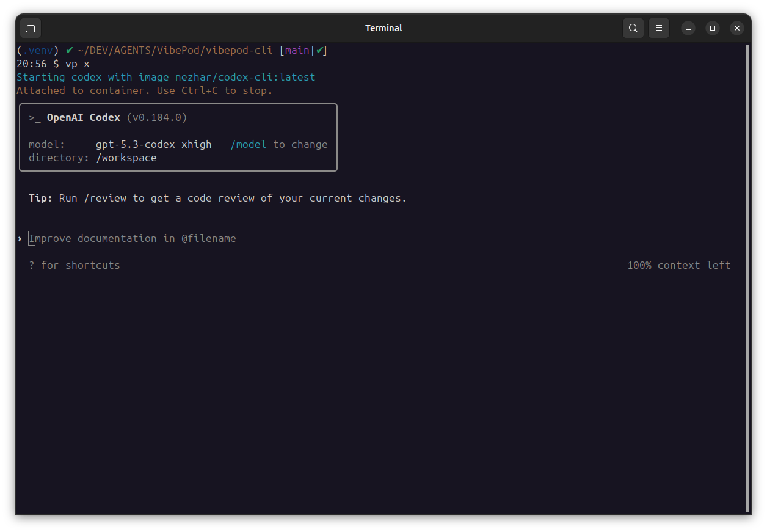Click the @filename token in the input
767x532 pixels.
pyautogui.click(x=209, y=238)
